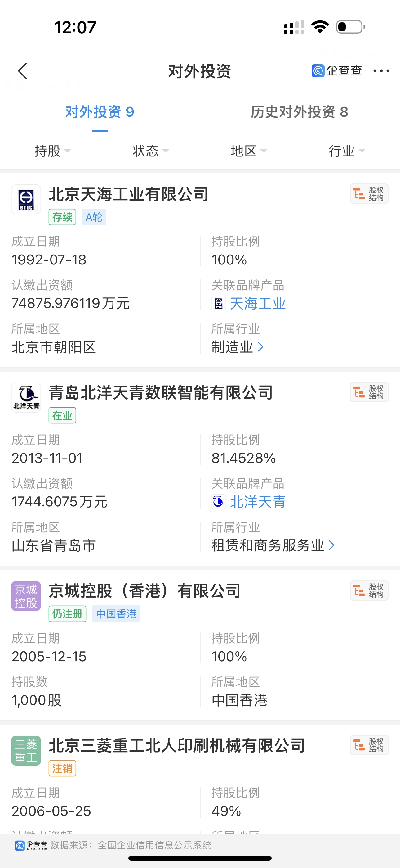
Task: Open 京城控股（香港）有限公司 company title
Action: [144, 591]
